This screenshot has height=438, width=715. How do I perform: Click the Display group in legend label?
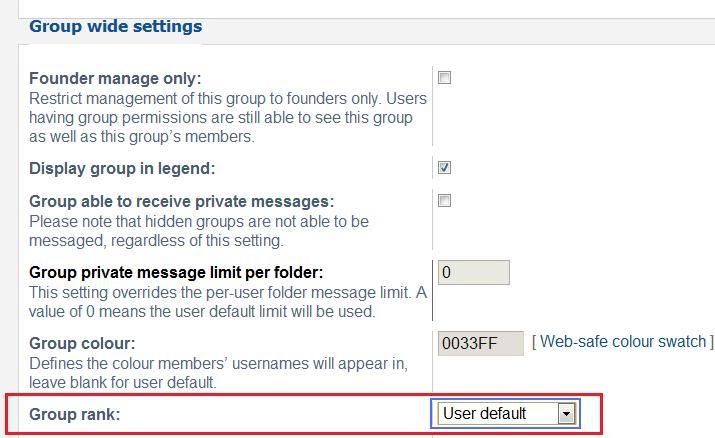122,169
